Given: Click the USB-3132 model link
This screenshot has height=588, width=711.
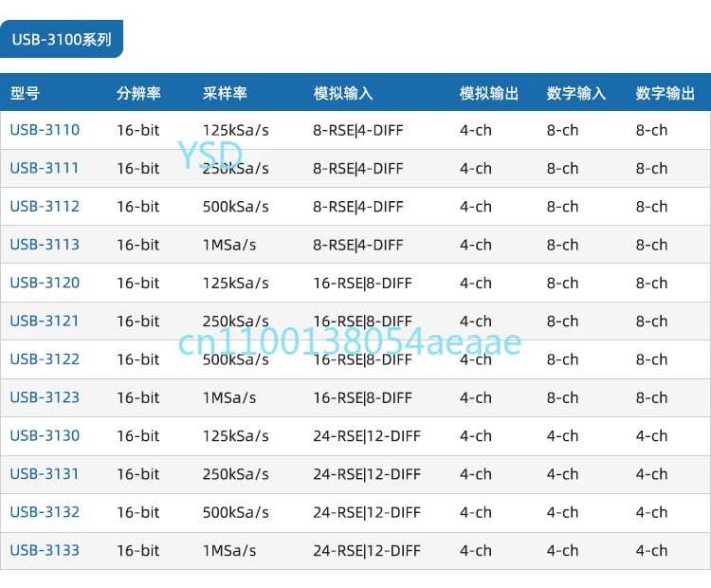Looking at the screenshot, I should coord(45,512).
